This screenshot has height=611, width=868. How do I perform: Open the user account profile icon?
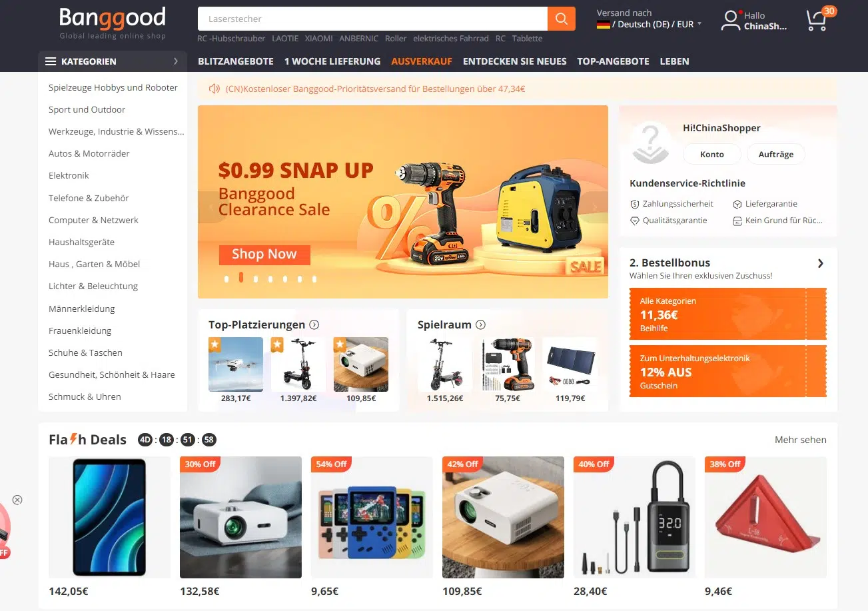[x=731, y=20]
